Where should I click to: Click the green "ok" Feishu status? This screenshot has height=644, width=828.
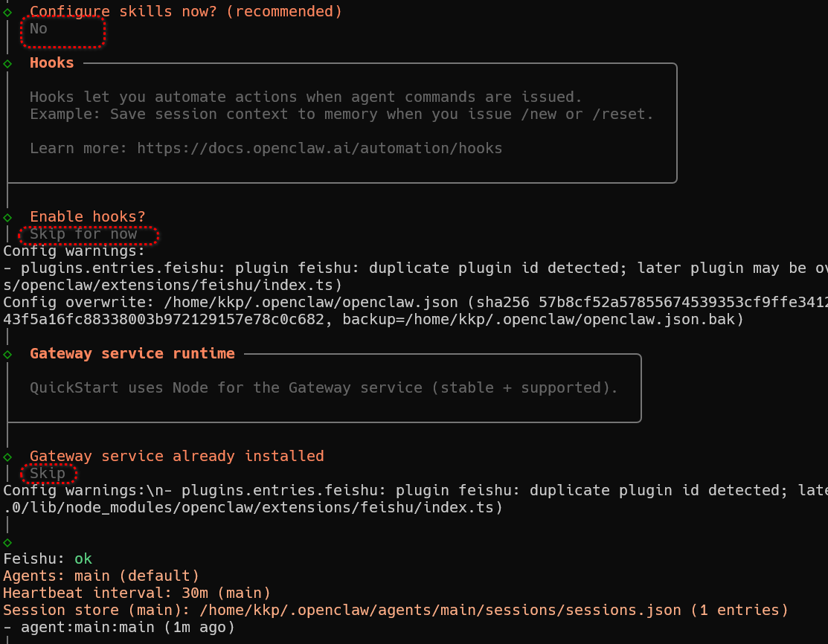(x=83, y=558)
